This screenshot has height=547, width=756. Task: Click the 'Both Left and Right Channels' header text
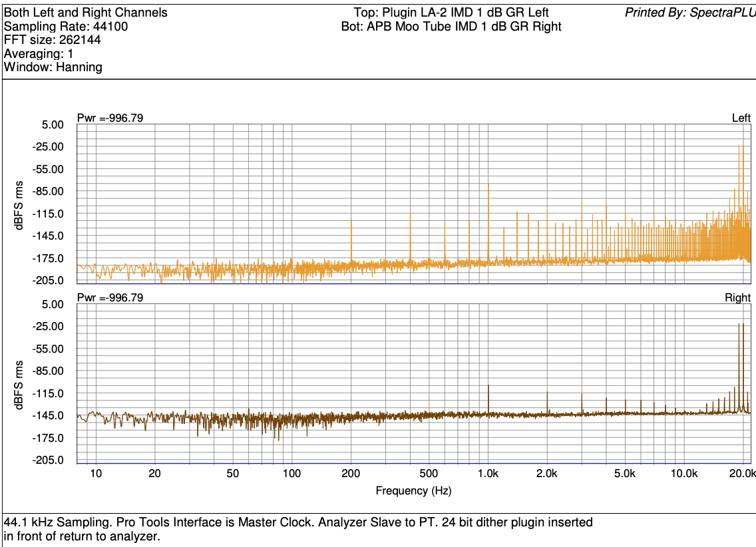coord(86,13)
